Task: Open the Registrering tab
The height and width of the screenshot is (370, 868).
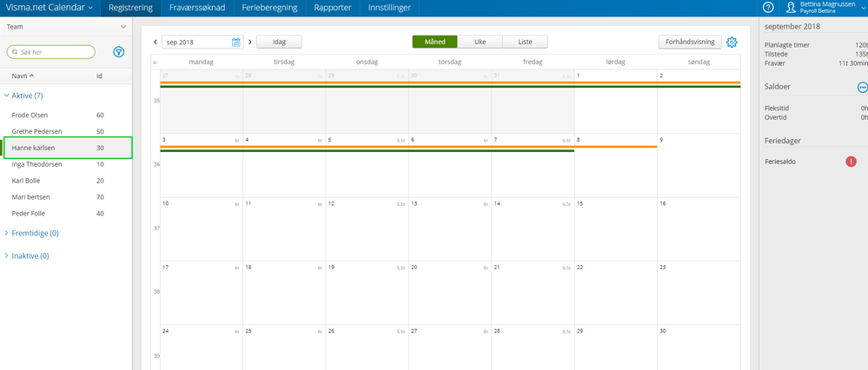Action: (x=130, y=8)
